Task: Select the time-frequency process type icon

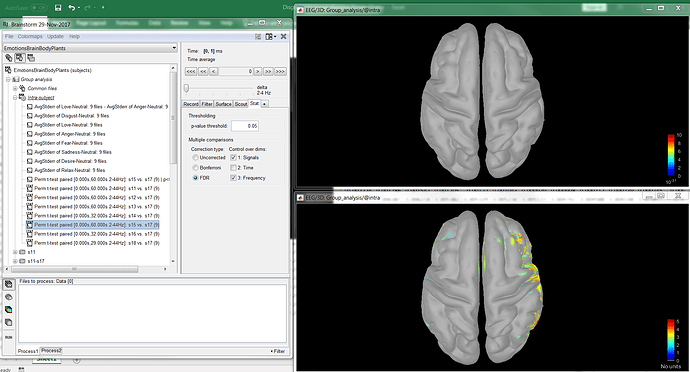Action: point(8,309)
